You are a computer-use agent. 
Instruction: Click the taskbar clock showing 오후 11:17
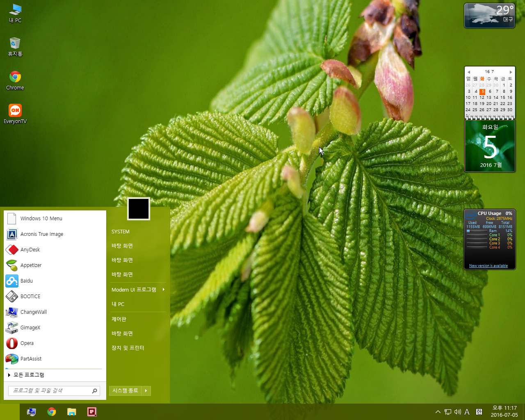(504, 411)
